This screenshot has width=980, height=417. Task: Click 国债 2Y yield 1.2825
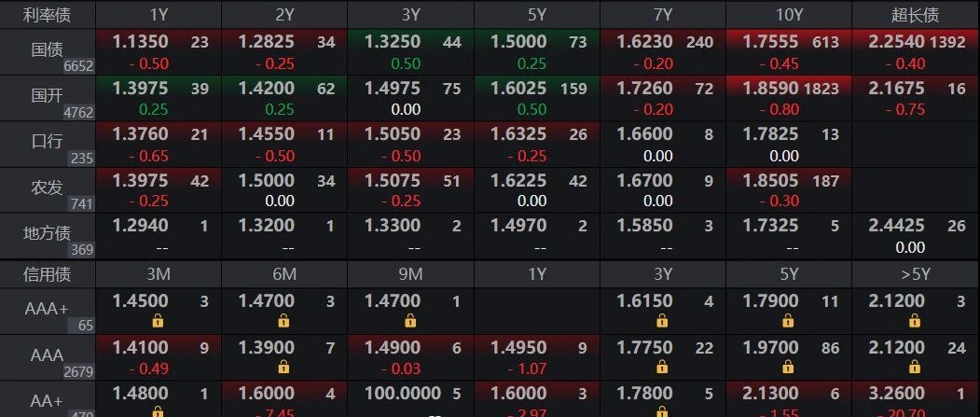pyautogui.click(x=267, y=42)
